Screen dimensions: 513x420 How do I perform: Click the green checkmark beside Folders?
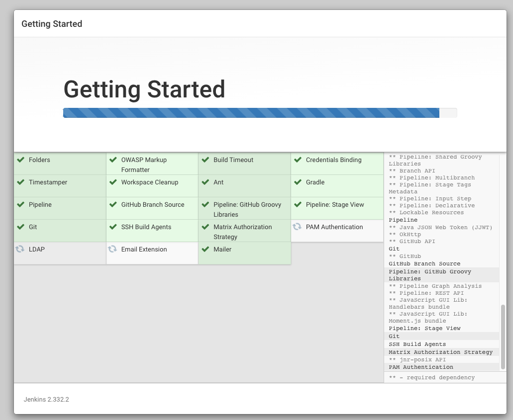click(x=20, y=160)
